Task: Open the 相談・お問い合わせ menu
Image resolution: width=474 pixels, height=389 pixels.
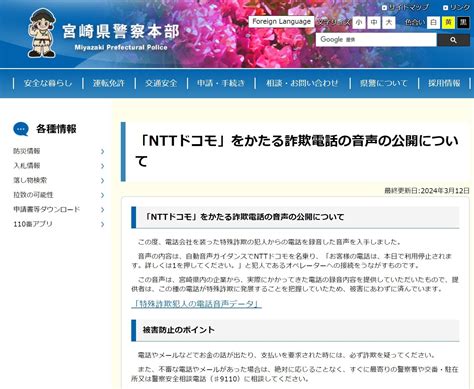Action: [302, 83]
